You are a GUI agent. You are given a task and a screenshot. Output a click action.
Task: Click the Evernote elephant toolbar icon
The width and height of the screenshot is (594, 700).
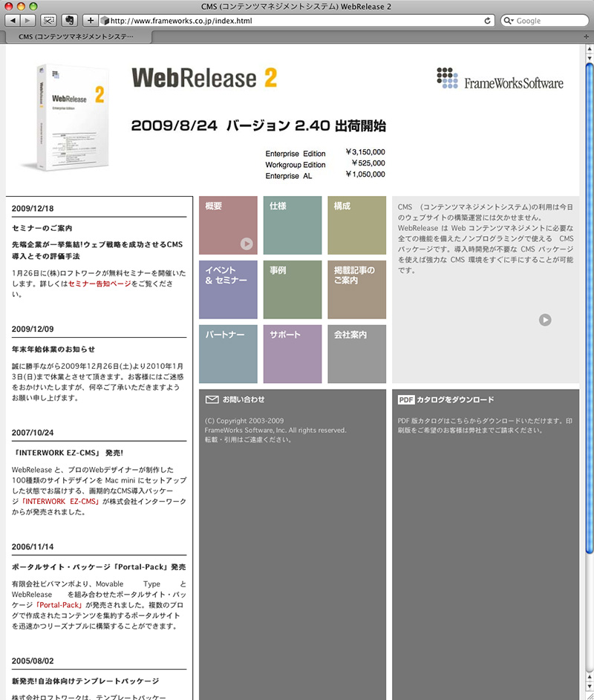pos(69,21)
